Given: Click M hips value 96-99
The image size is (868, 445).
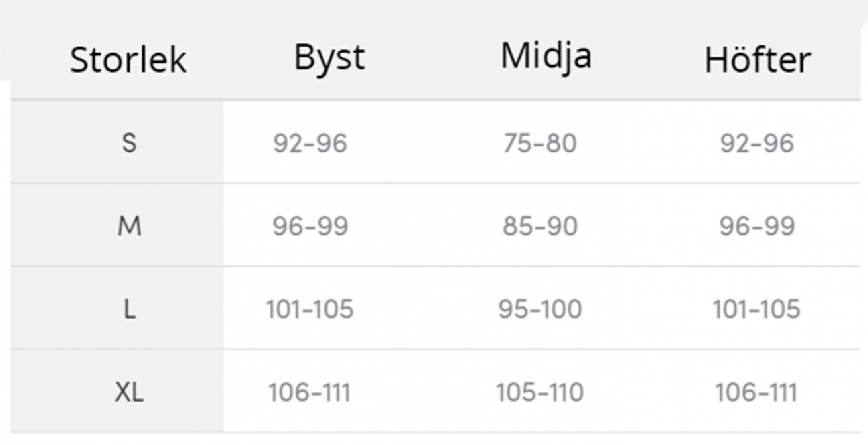Looking at the screenshot, I should [756, 227].
